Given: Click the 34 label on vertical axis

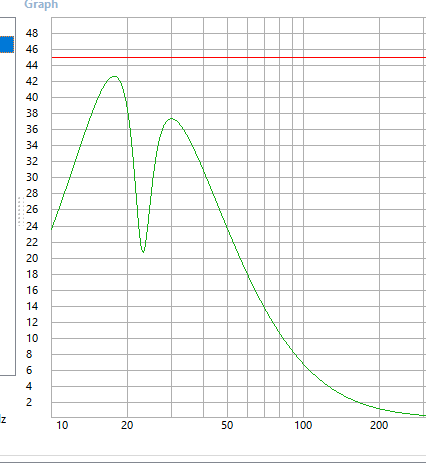Looking at the screenshot, I should [x=32, y=145].
